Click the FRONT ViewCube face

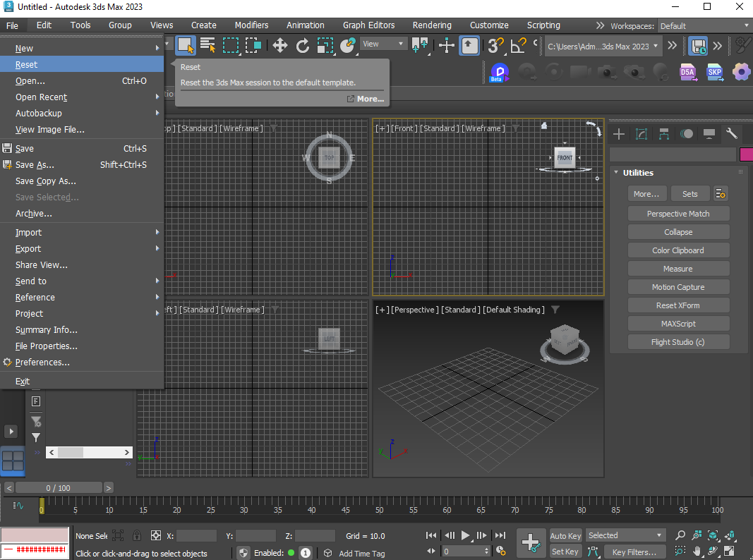(565, 157)
